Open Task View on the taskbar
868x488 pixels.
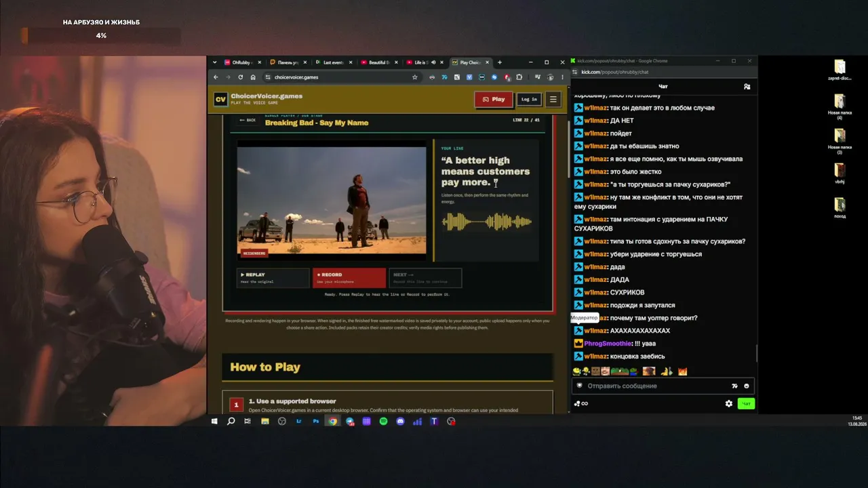[248, 422]
